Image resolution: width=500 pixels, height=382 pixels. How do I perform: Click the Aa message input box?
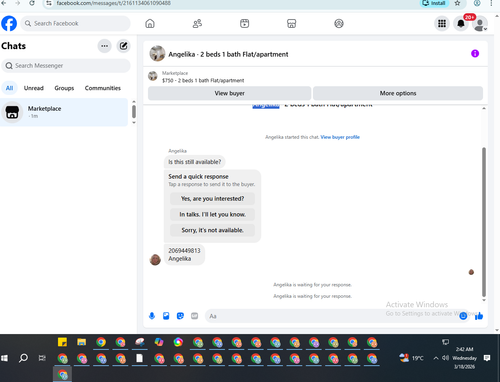click(333, 316)
